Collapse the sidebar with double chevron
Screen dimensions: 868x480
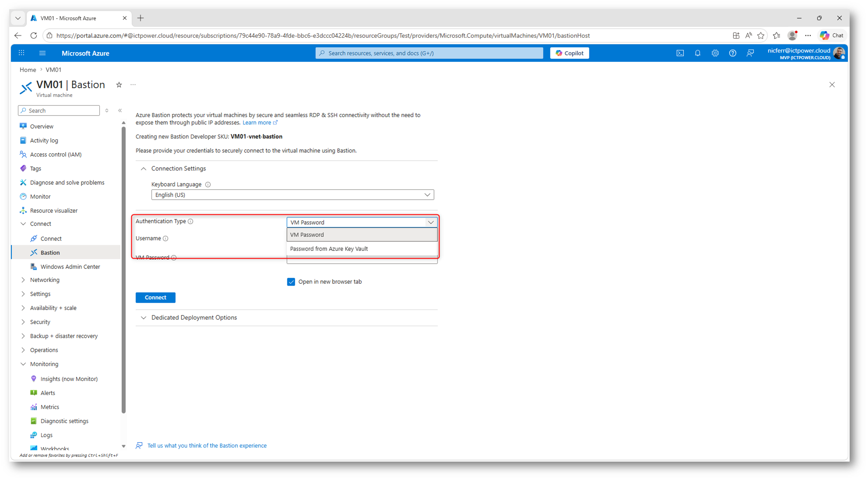120,110
